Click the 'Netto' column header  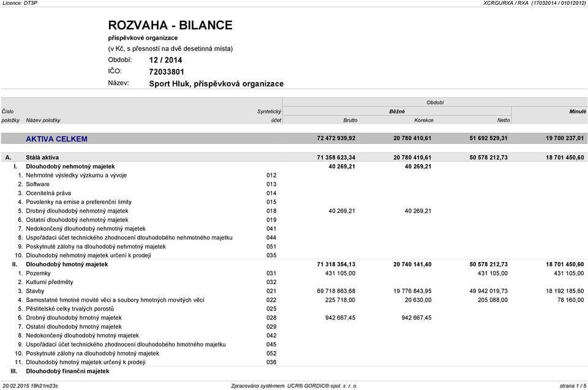[503, 121]
